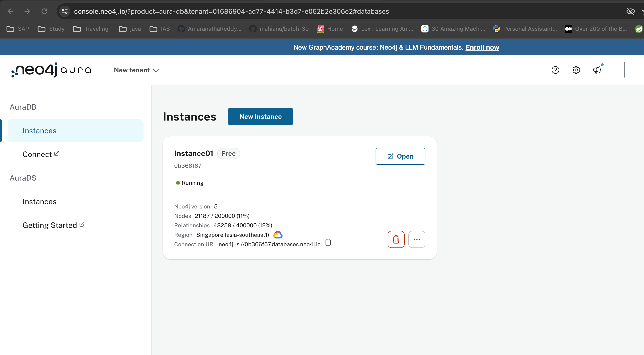Screen dimensions: 644x355
Task: Select AuraDS Instances in sidebar
Action: click(39, 202)
